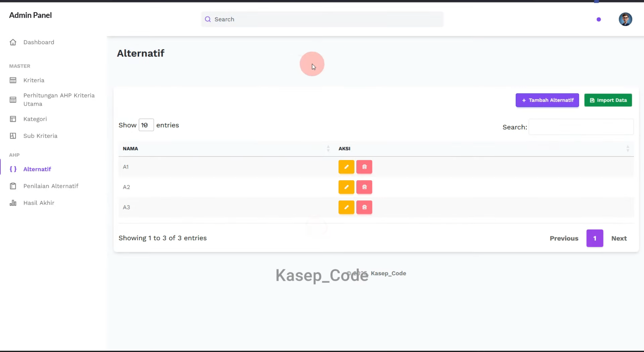
Task: Open Penilaian Alternatif page
Action: pyautogui.click(x=51, y=186)
